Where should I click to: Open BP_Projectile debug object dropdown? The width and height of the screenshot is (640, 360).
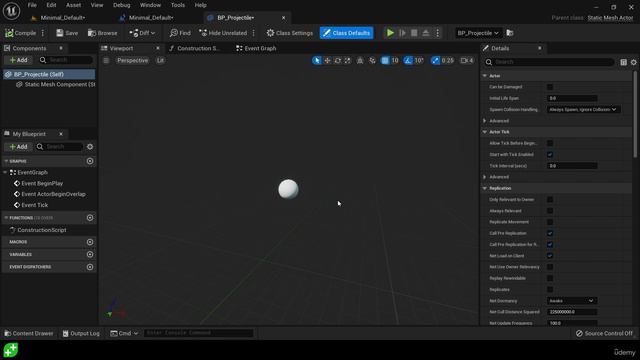pos(478,33)
